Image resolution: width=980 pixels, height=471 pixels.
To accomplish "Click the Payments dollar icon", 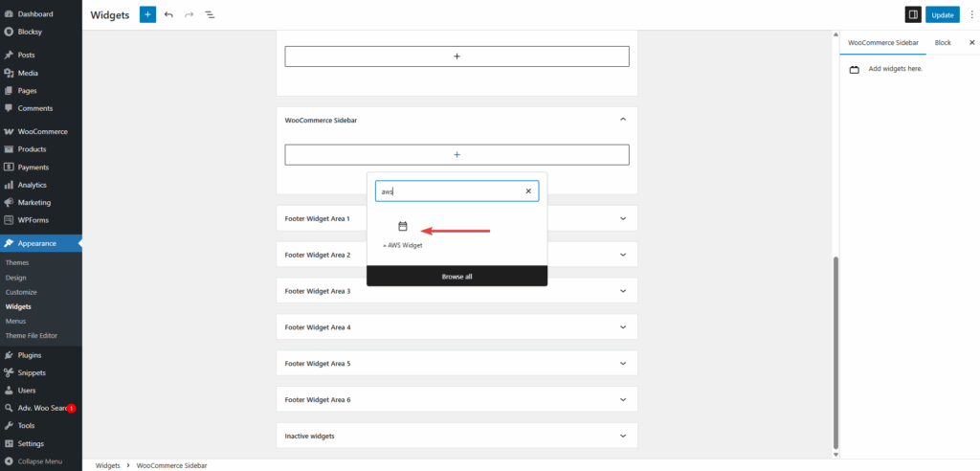I will [9, 167].
